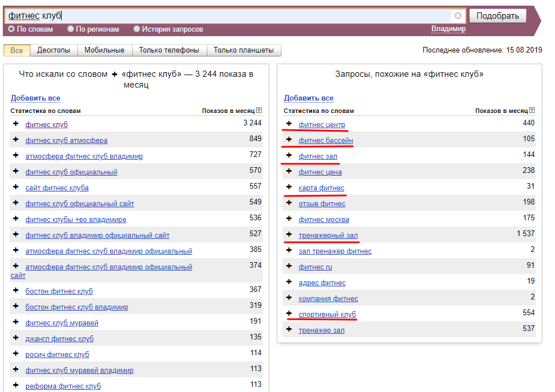Open the 'зал тренажер фитнес' link
This screenshot has height=392, width=555.
[335, 251]
